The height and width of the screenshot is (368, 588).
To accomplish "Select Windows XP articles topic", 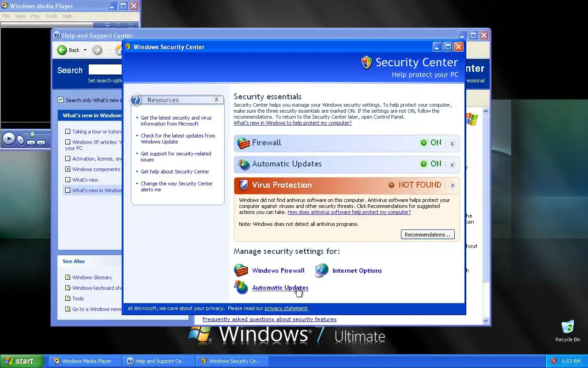I will pyautogui.click(x=94, y=145).
